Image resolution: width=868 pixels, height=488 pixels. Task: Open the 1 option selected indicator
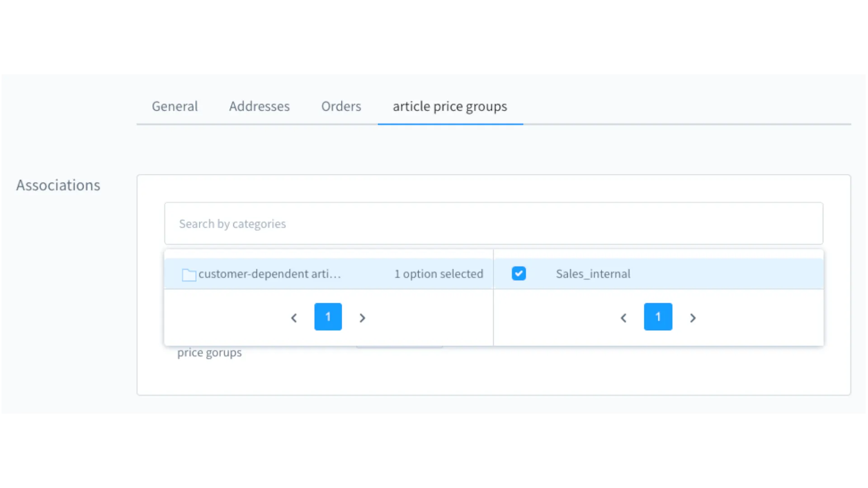(x=439, y=274)
